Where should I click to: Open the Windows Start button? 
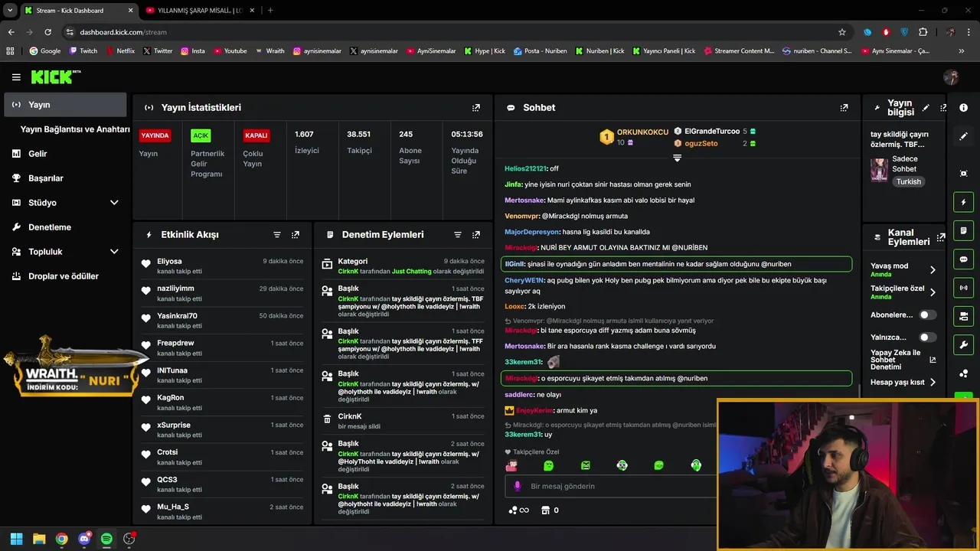pyautogui.click(x=16, y=539)
